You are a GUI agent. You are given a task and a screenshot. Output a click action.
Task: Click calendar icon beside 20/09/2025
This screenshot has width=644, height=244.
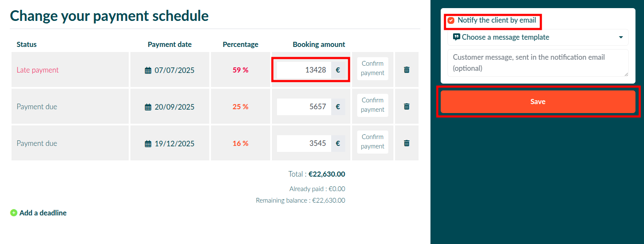click(x=148, y=107)
